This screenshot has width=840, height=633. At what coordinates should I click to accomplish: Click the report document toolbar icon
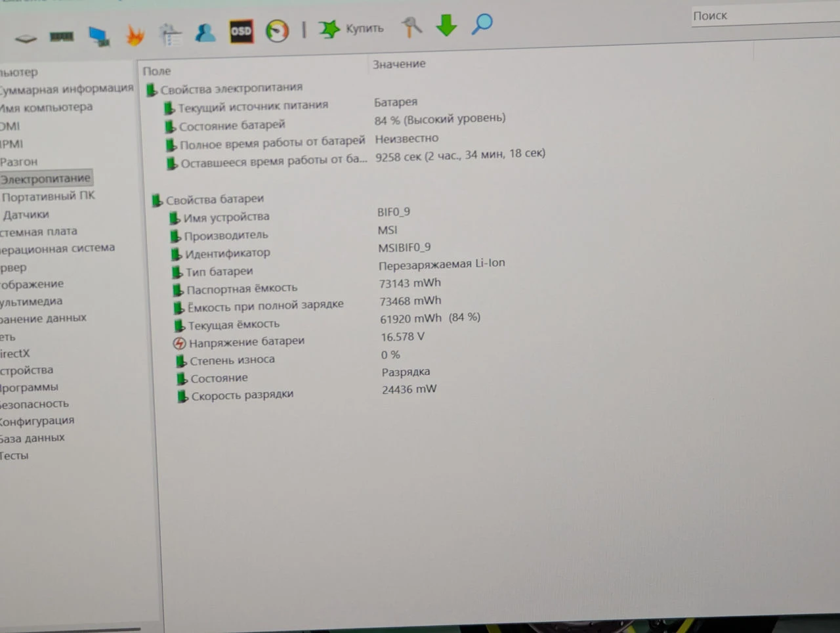171,33
